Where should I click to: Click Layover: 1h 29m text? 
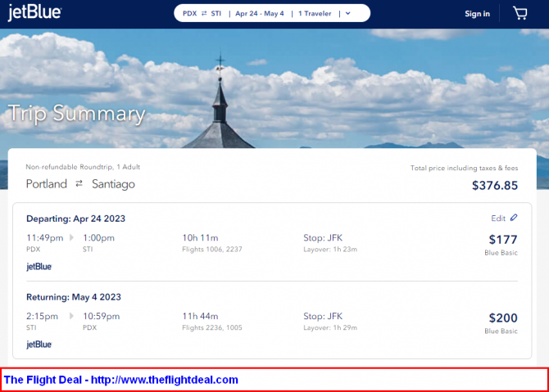point(330,327)
